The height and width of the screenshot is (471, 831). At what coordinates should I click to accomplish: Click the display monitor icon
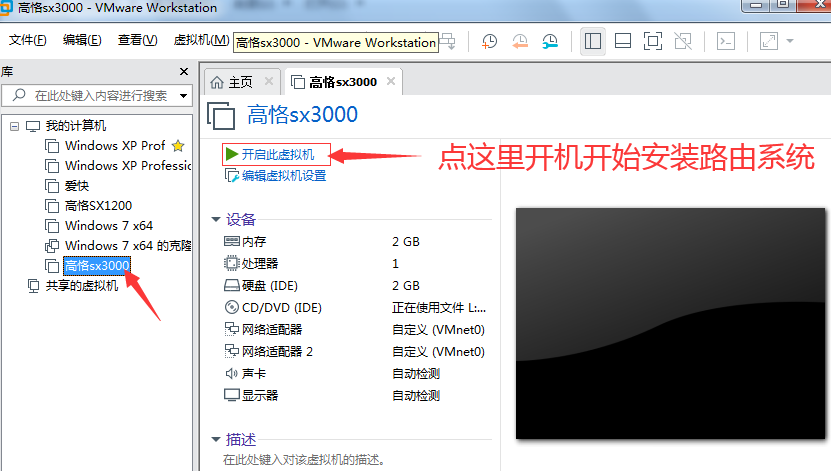click(x=232, y=395)
